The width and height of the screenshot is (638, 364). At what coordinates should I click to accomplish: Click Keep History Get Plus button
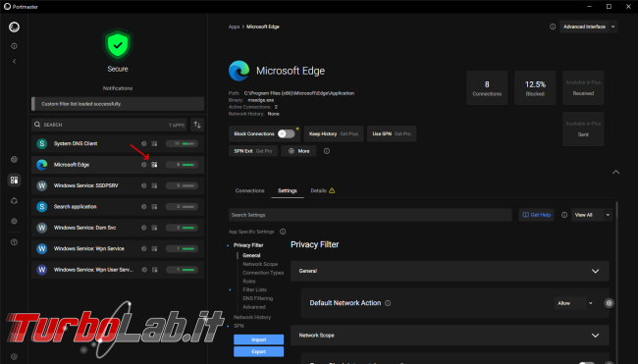click(334, 133)
